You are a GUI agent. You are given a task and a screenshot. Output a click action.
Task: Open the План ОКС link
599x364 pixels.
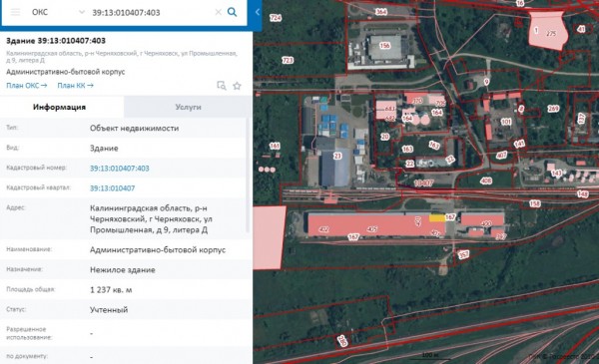(26, 86)
